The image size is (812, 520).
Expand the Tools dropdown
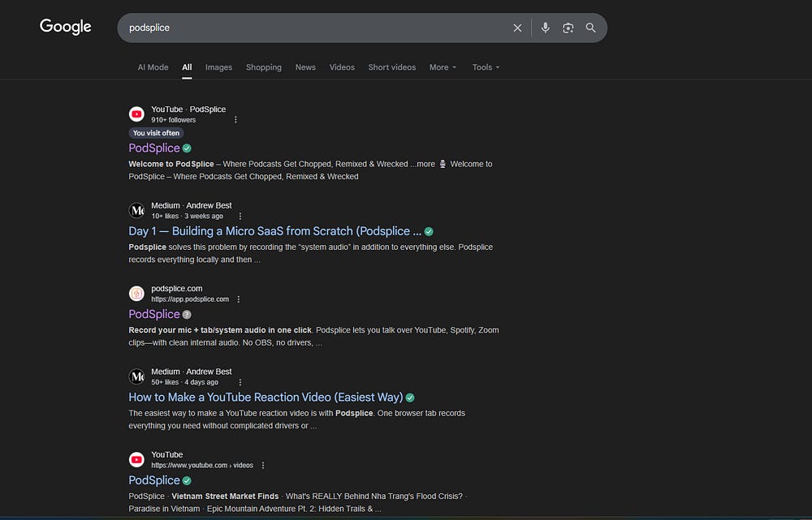click(486, 67)
